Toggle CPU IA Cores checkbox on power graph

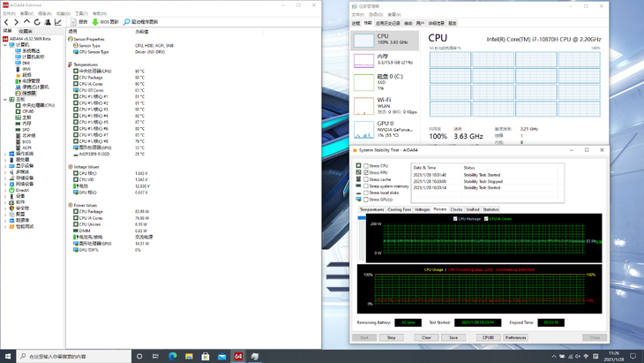[486, 219]
